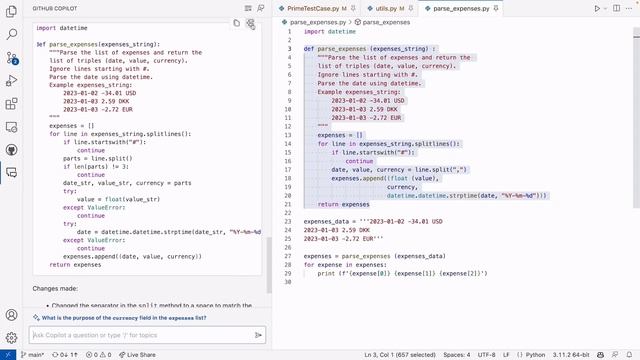Open editor More Actions menu

[629, 8]
